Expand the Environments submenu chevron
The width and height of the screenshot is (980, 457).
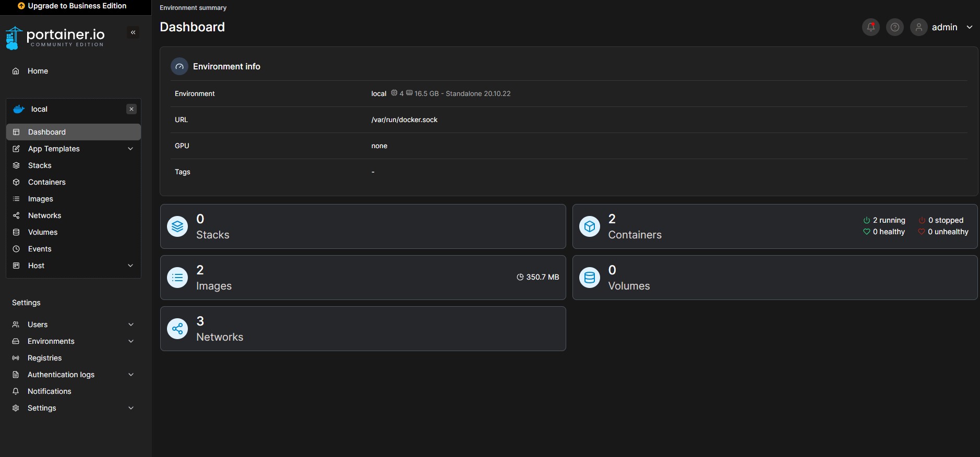click(131, 341)
